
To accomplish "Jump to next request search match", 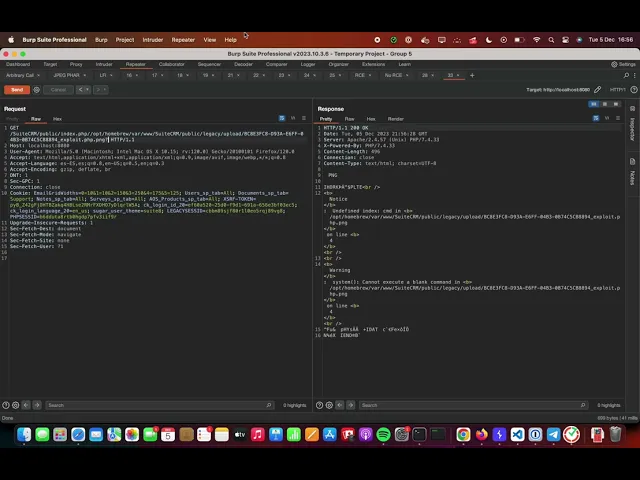I will tap(37, 405).
